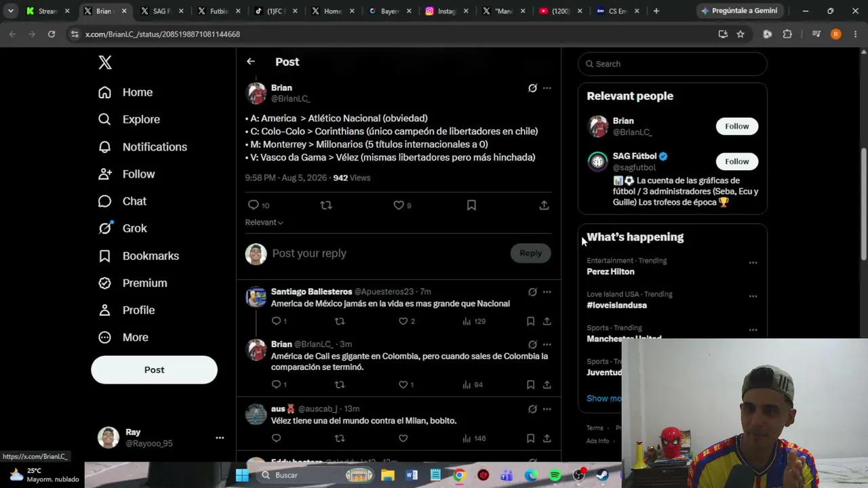868x488 pixels.
Task: Open File Explorer from the taskbar
Action: [387, 475]
